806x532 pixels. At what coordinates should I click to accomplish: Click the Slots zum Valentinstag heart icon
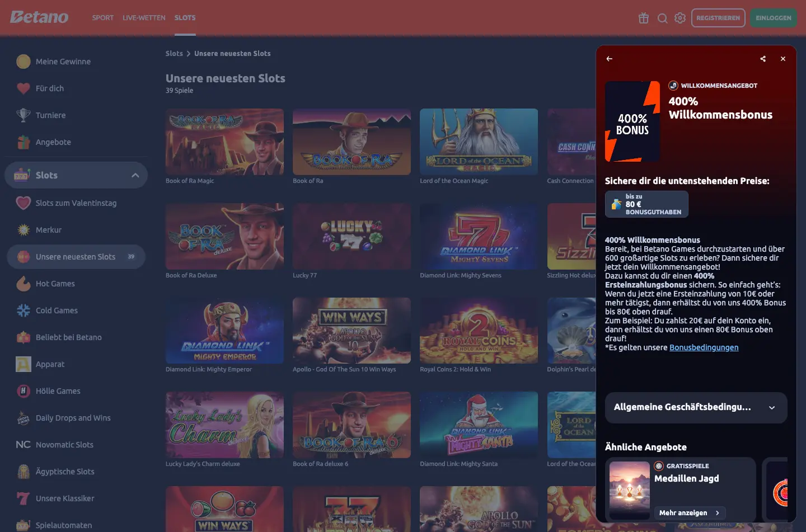[24, 203]
